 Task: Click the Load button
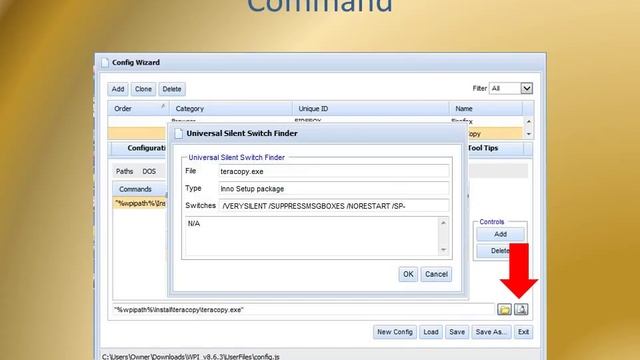[x=431, y=332]
